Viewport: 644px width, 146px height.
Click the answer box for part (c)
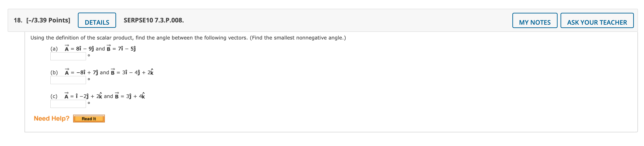coord(68,104)
